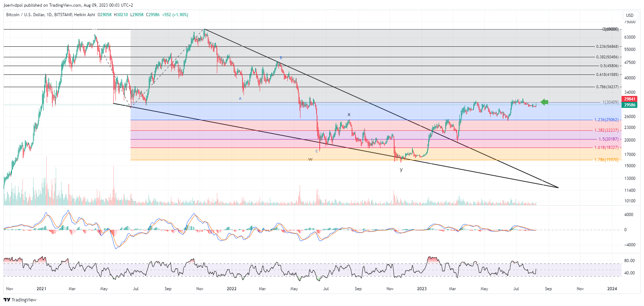Select the open value O29058
The image size is (644, 306).
105,15
